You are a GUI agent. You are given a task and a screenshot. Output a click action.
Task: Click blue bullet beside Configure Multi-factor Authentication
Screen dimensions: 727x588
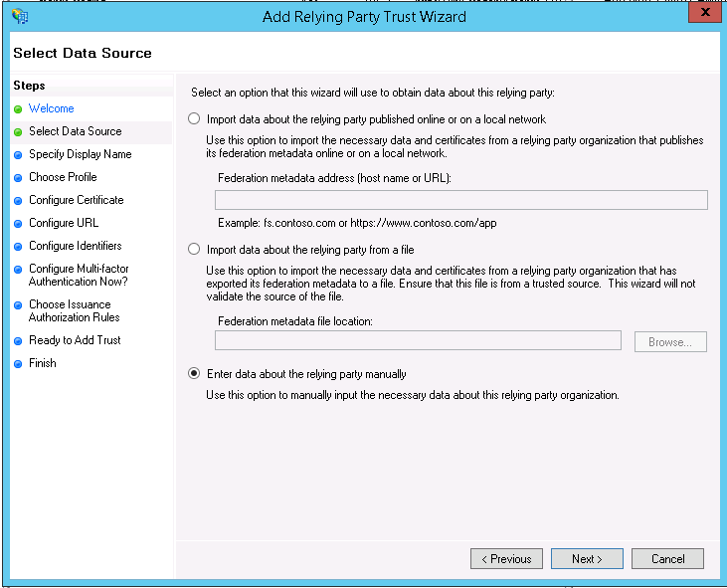click(x=18, y=270)
